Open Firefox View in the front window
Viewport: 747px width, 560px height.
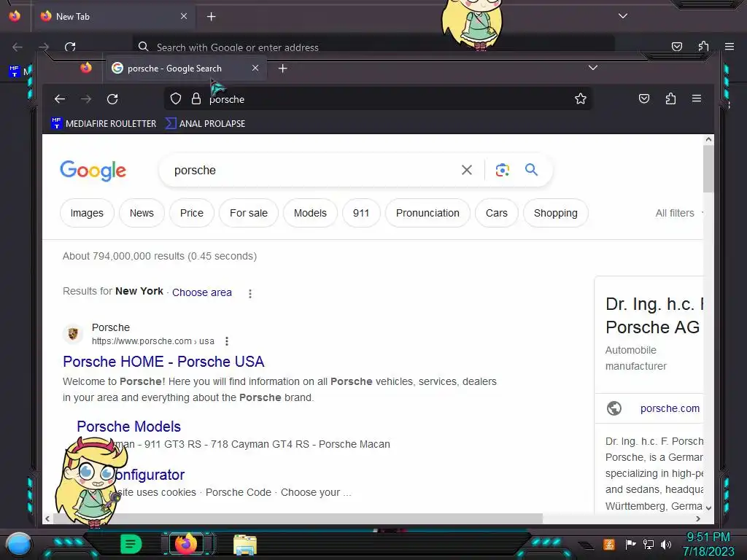(86, 68)
